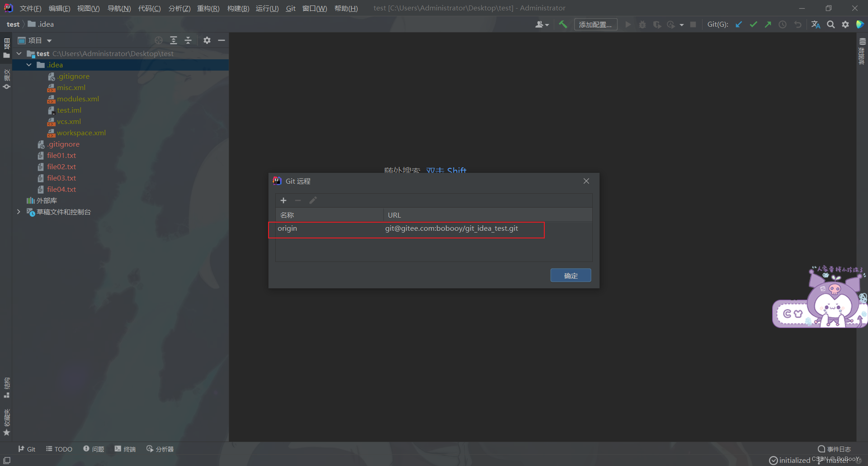Open Search Everywhere magnifier icon

click(831, 24)
